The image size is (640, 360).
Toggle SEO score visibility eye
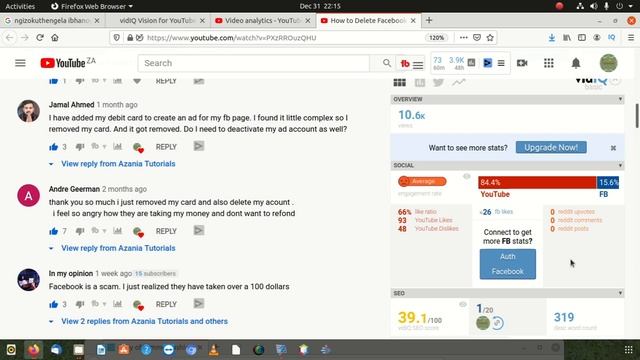pyautogui.click(x=462, y=304)
